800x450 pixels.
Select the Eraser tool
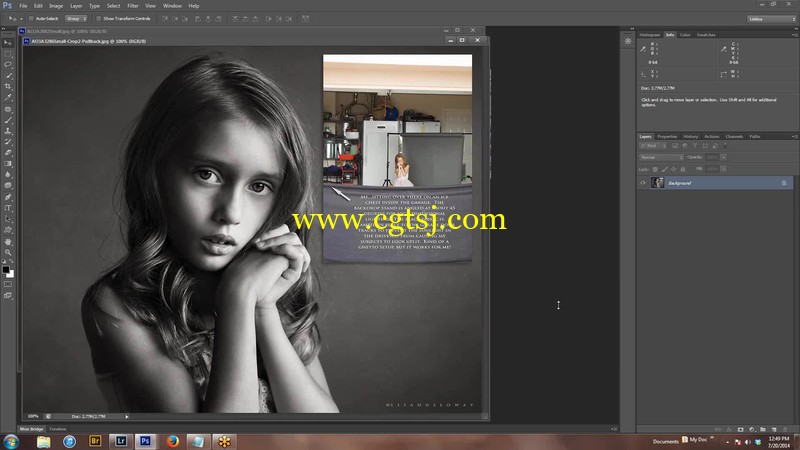pyautogui.click(x=8, y=153)
